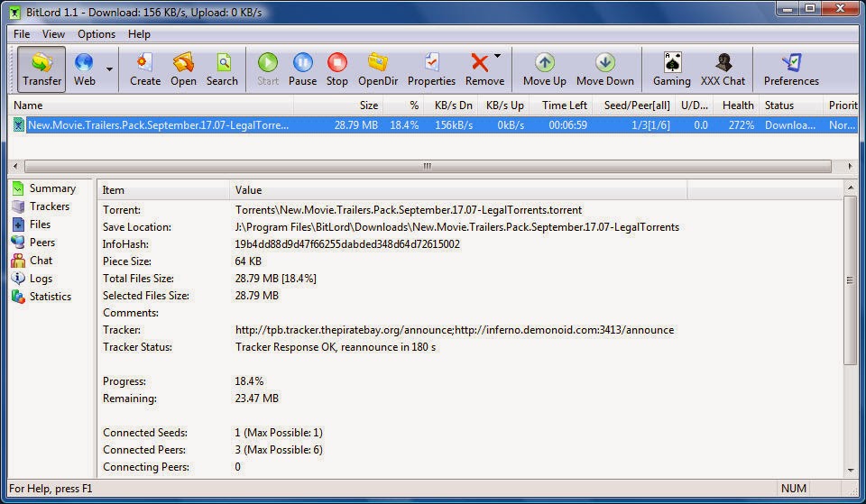
Task: Sort by Health column header
Action: pos(737,105)
